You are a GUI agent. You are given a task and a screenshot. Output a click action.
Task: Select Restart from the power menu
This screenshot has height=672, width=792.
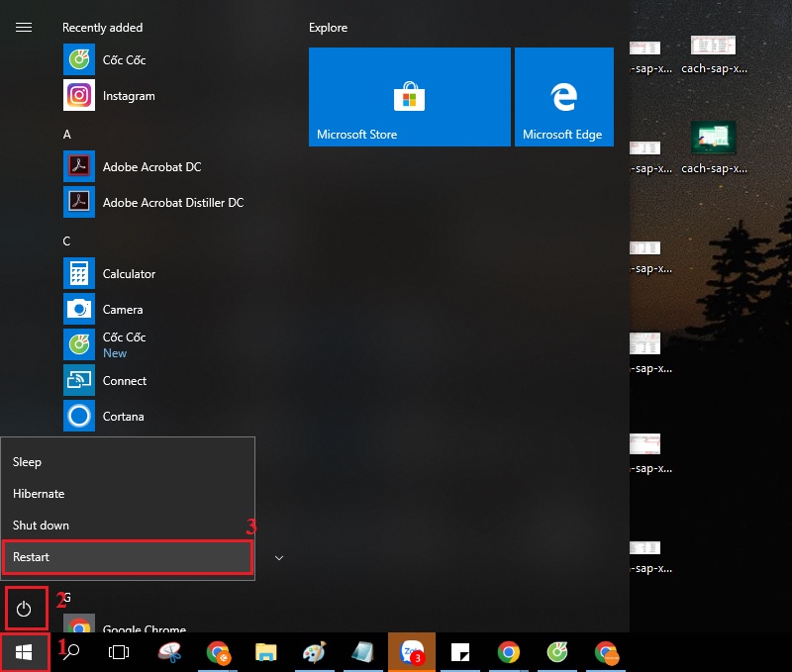pyautogui.click(x=127, y=557)
